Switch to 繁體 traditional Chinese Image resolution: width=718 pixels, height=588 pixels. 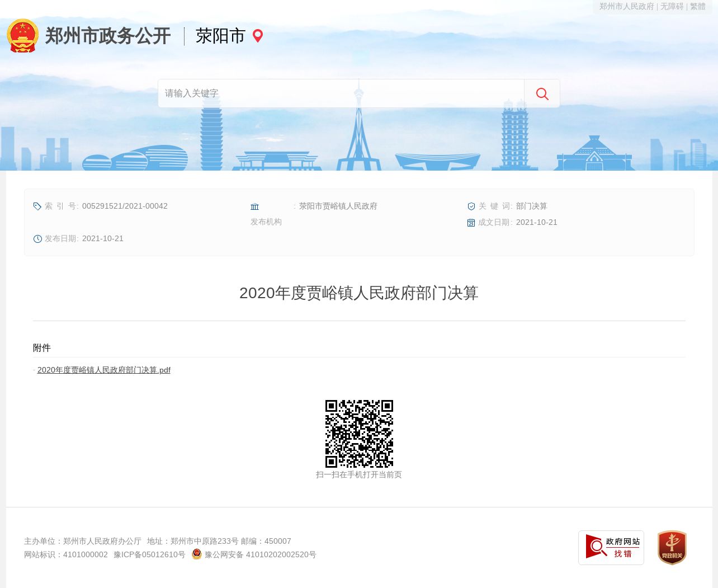coord(698,6)
